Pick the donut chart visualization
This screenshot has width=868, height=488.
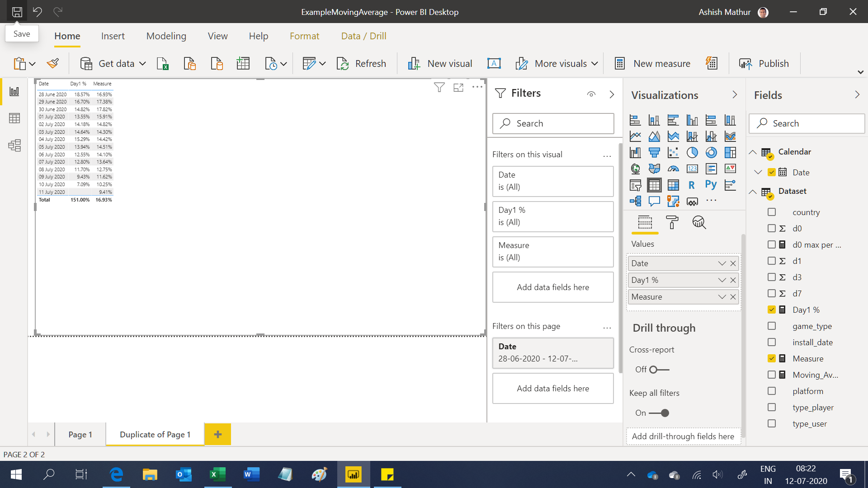click(x=711, y=153)
